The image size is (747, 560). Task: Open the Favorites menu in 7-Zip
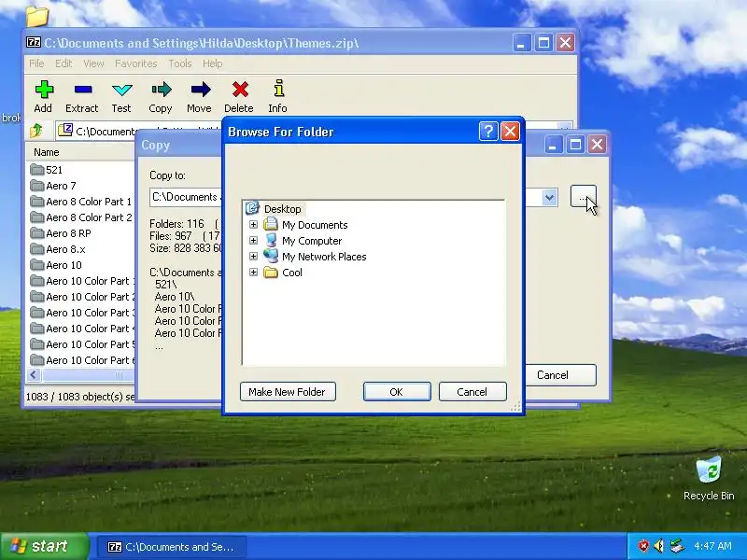coord(135,63)
